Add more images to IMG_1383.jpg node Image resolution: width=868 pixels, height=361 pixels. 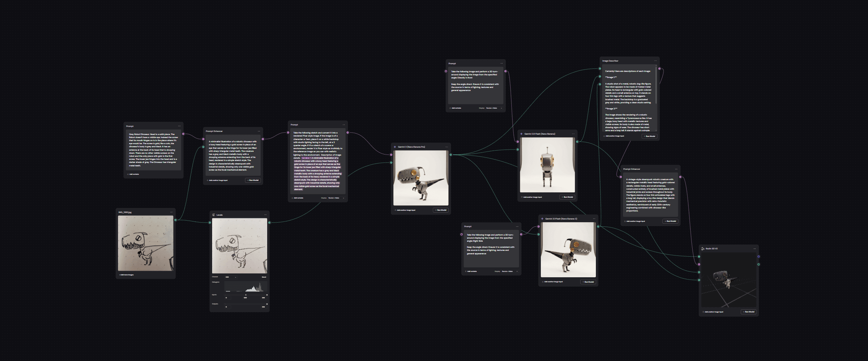click(127, 275)
